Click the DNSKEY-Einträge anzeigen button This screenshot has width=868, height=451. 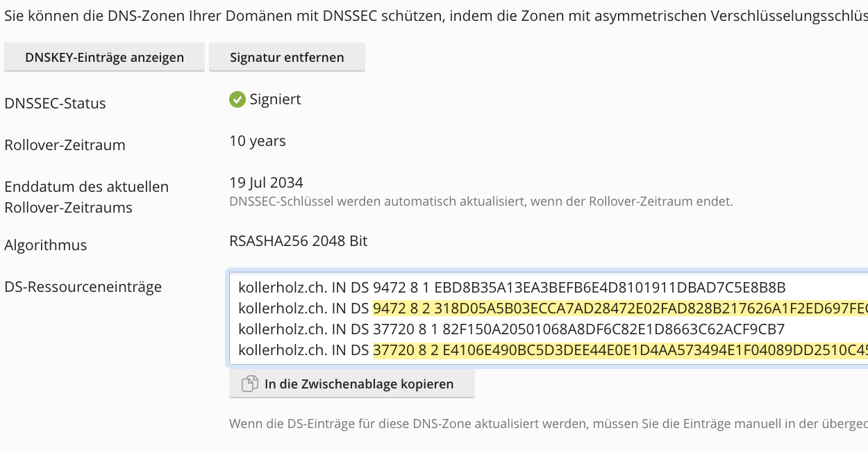[104, 58]
